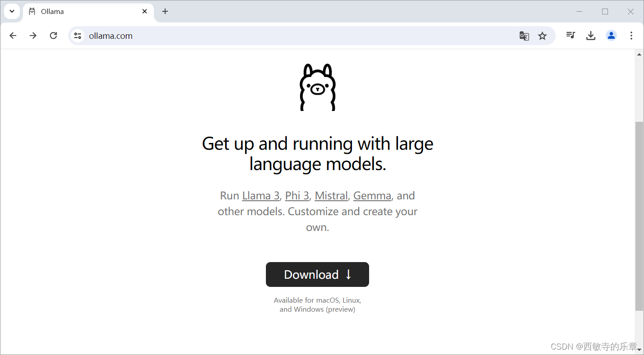Open the Gemma link
Image resolution: width=644 pixels, height=355 pixels.
pyautogui.click(x=372, y=196)
